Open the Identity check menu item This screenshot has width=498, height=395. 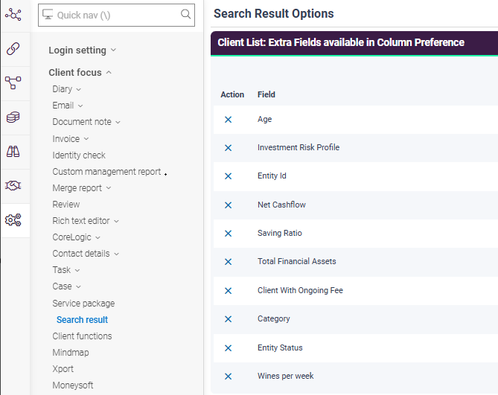tap(79, 155)
